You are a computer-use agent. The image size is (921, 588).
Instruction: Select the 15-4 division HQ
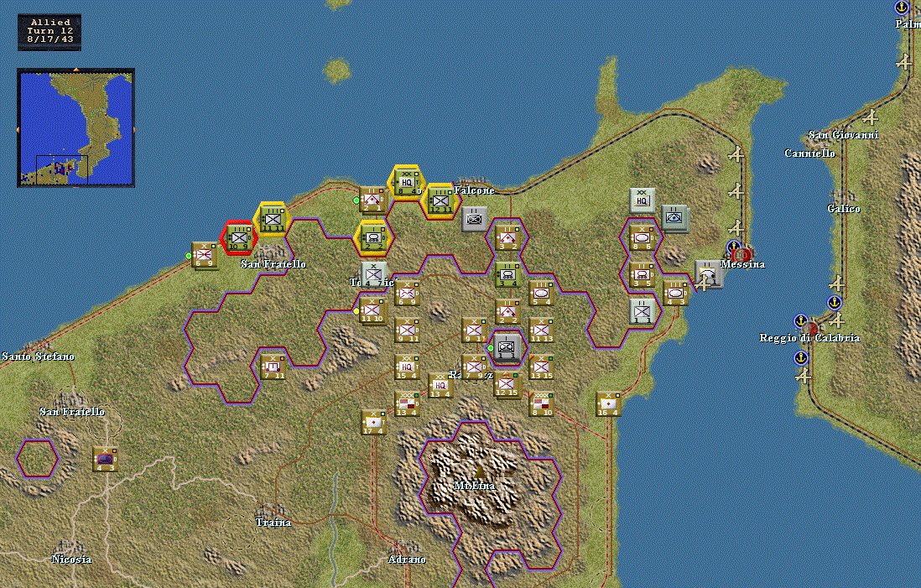point(407,367)
